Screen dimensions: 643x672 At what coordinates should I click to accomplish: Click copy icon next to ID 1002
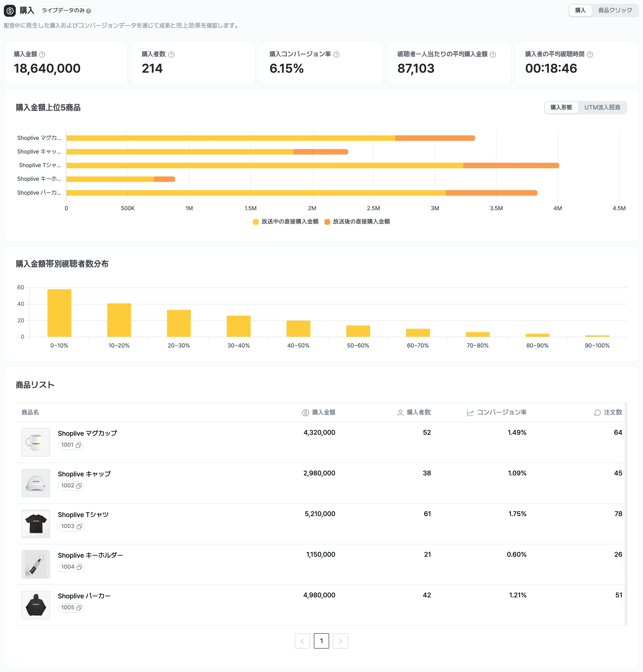pyautogui.click(x=79, y=486)
